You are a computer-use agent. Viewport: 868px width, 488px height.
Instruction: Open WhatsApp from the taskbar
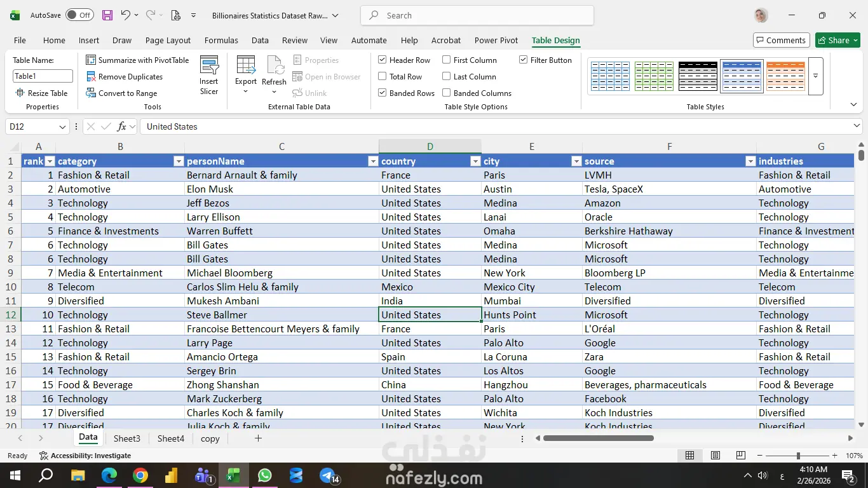coord(264,475)
